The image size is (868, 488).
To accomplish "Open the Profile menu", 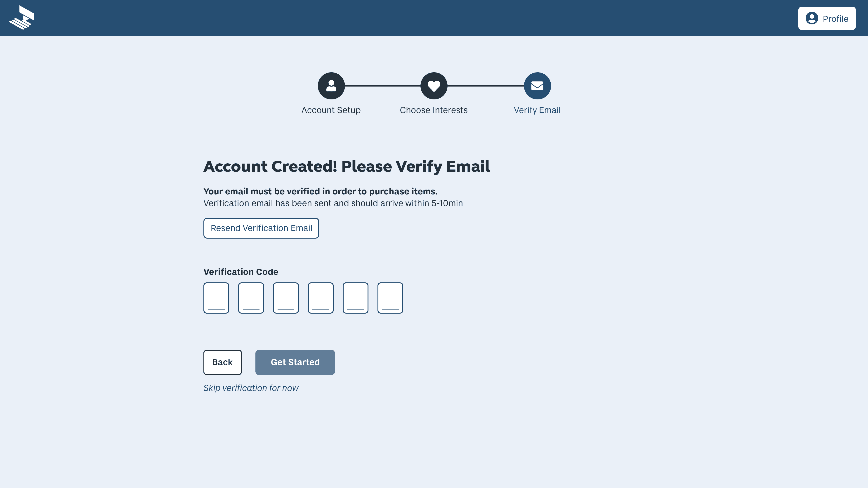I will (827, 18).
